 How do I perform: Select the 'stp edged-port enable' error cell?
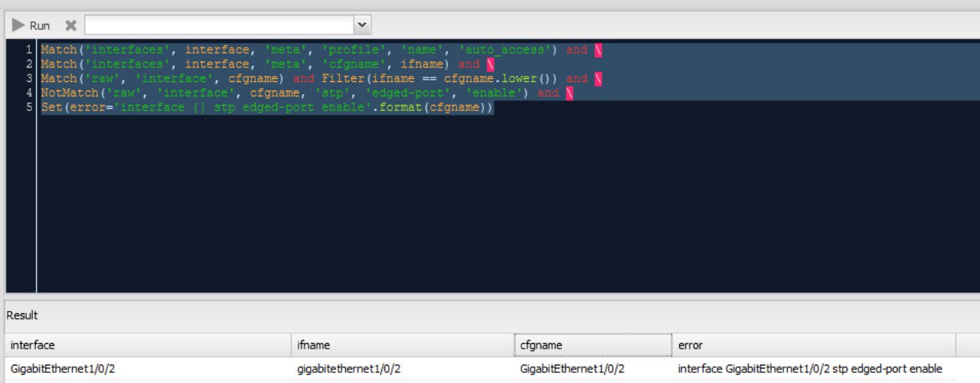814,368
